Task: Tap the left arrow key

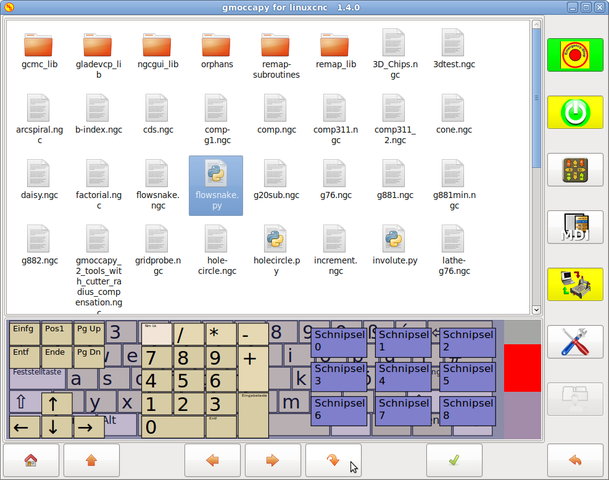Action: tap(24, 427)
